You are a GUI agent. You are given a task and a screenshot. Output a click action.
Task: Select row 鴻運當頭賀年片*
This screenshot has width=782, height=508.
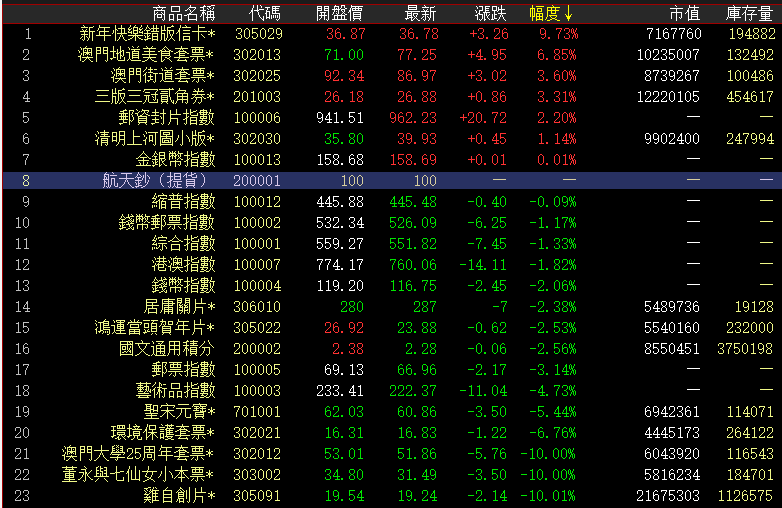pos(392,328)
